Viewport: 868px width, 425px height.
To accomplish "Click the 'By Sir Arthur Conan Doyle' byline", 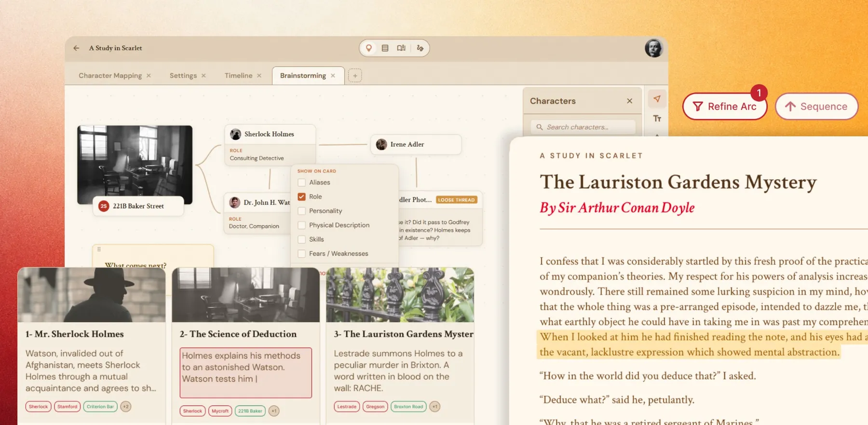I will 617,207.
